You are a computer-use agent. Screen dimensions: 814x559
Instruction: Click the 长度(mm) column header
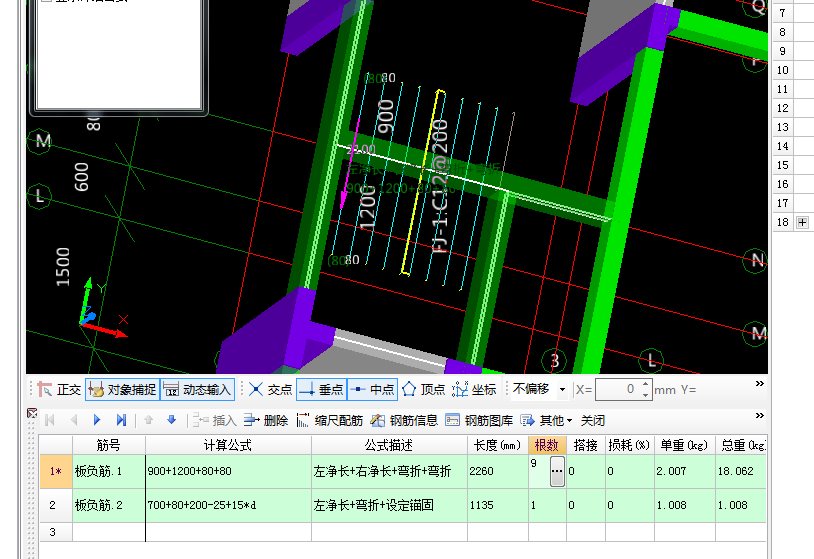tap(497, 445)
